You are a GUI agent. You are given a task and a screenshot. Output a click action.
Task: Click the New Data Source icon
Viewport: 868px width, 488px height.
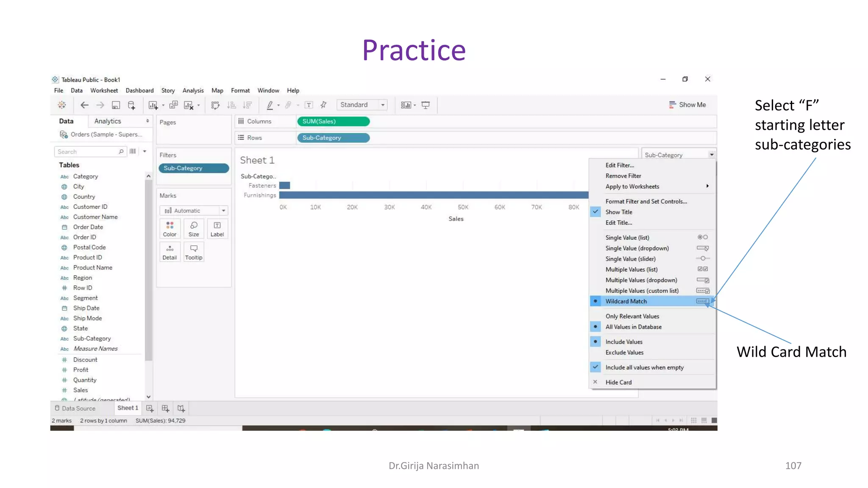coord(131,105)
